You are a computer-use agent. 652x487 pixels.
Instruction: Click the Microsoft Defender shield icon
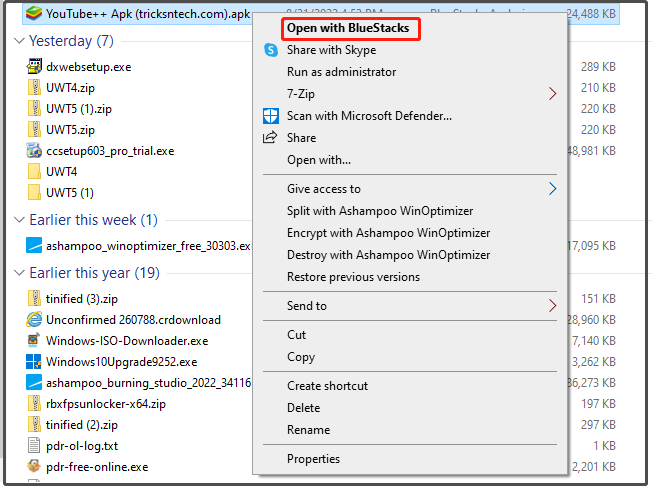click(x=271, y=116)
